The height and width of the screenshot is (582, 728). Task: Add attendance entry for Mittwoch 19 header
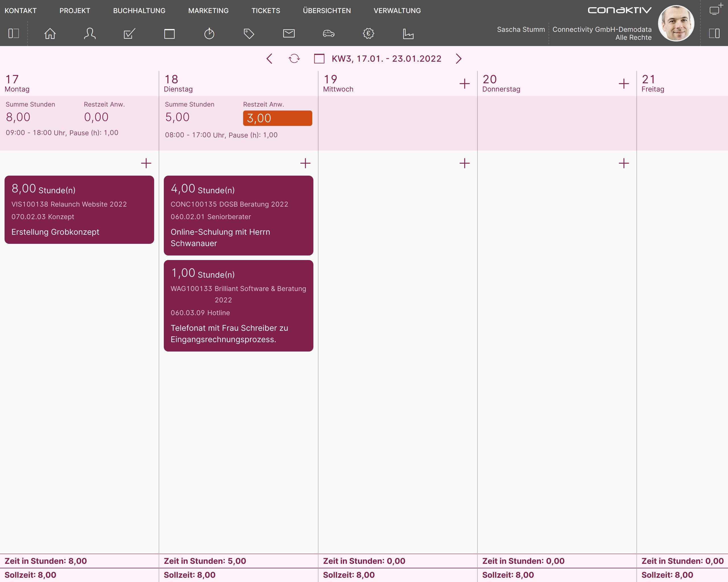pyautogui.click(x=465, y=84)
